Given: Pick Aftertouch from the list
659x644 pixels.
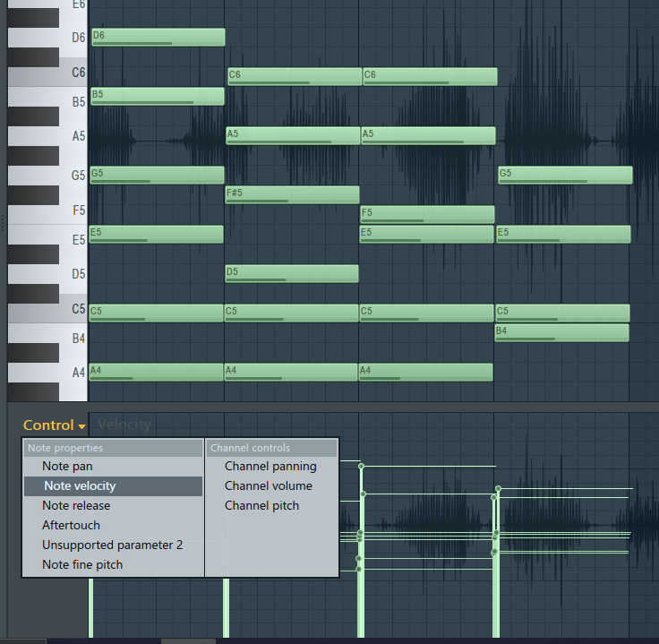Looking at the screenshot, I should (71, 526).
